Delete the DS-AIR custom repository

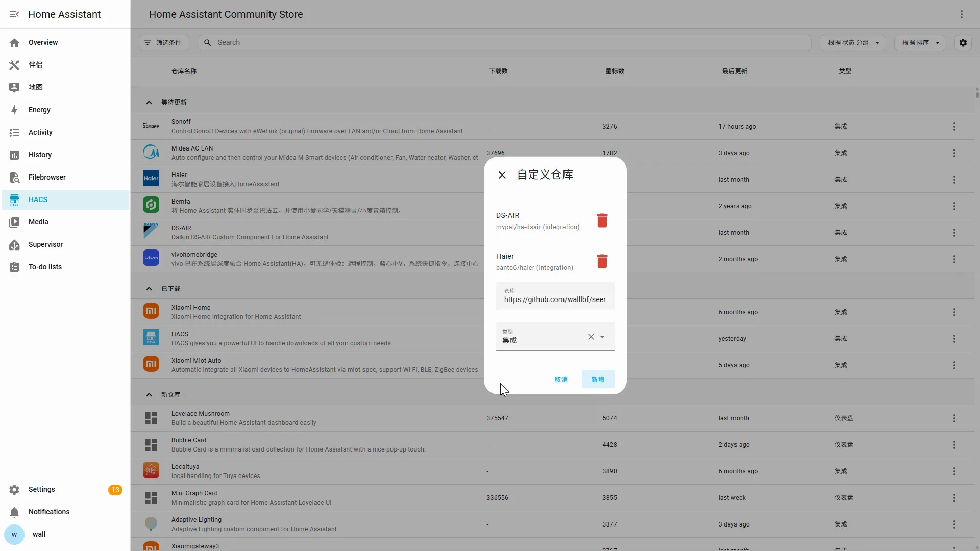coord(602,220)
